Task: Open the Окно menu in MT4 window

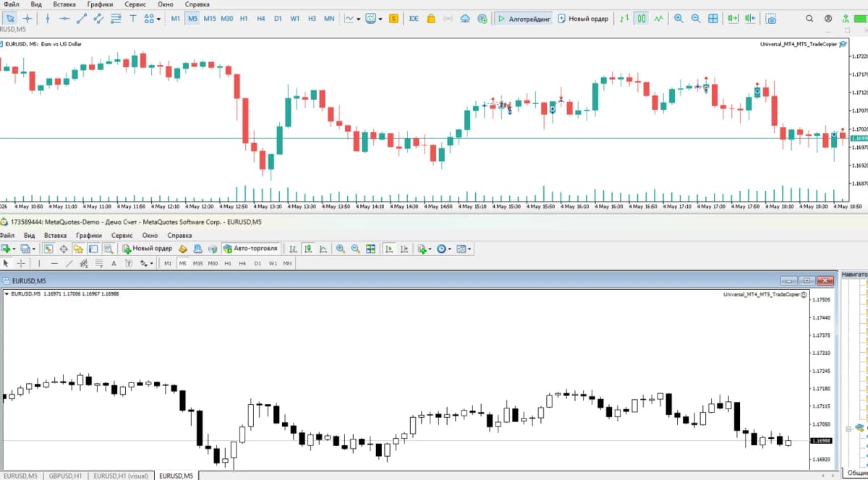Action: point(150,235)
